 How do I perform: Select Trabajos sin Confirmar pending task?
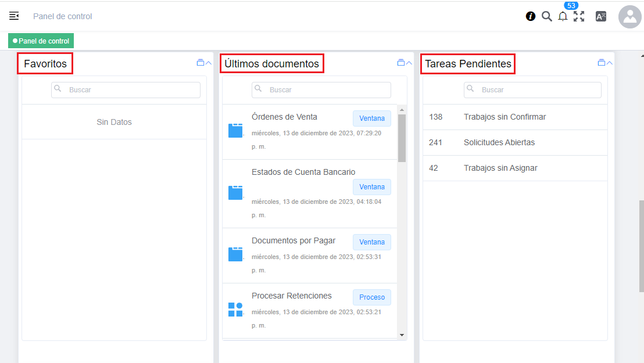coord(505,117)
